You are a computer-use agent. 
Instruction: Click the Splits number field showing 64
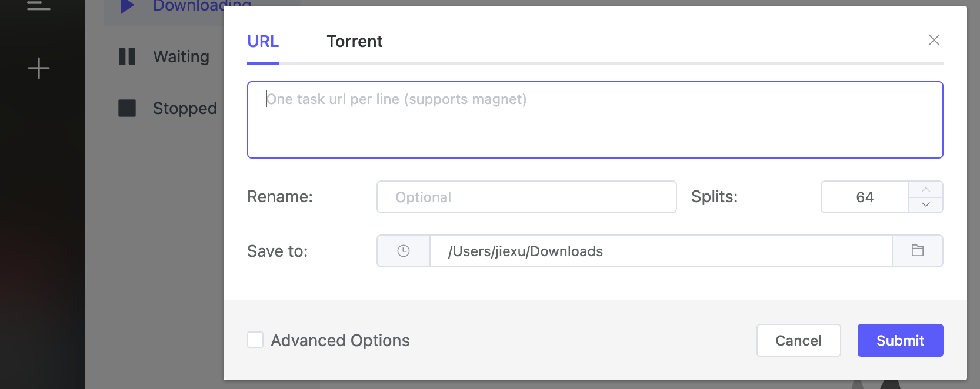(865, 197)
